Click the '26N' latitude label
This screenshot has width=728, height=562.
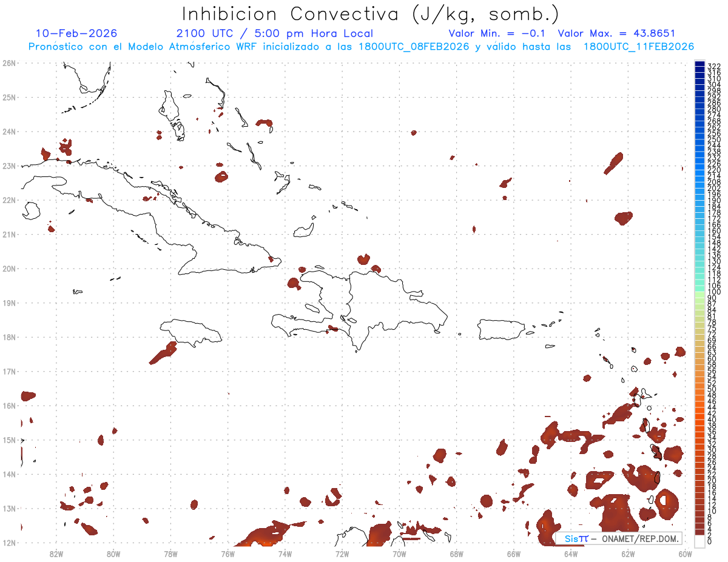pyautogui.click(x=9, y=62)
